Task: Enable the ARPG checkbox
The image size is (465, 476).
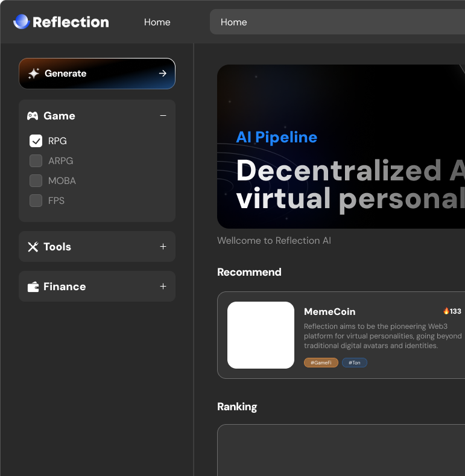Action: click(x=36, y=160)
